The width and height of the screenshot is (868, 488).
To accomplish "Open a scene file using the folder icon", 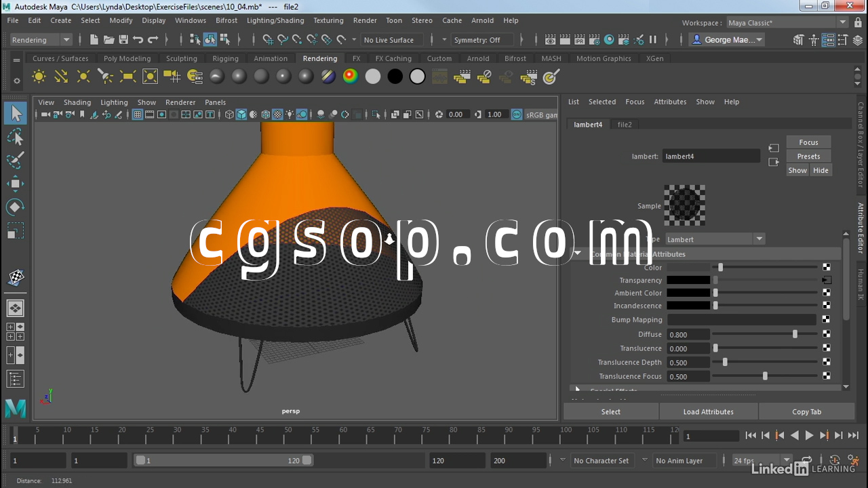I will (x=108, y=40).
